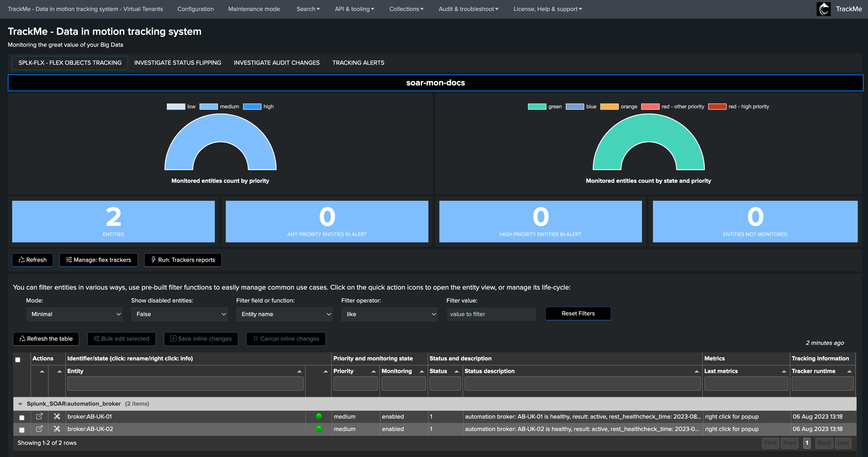Image resolution: width=868 pixels, height=457 pixels.
Task: Click the manage tools icon for broker:AB-UK-02
Action: (57, 429)
